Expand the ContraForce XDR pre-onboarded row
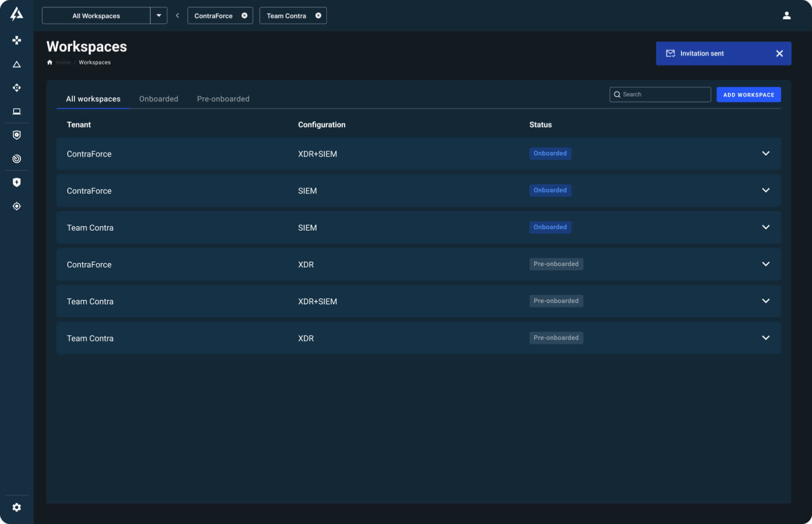This screenshot has height=524, width=812. click(x=766, y=264)
